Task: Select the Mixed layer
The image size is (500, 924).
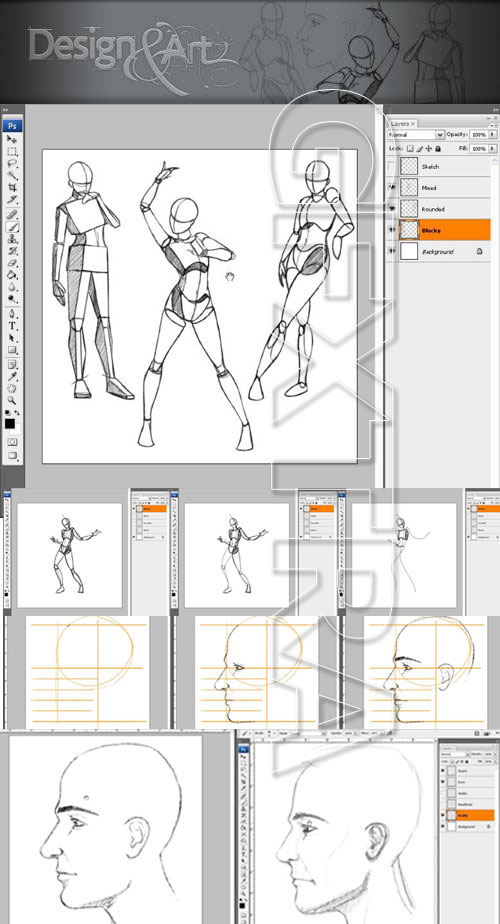Action: click(x=439, y=187)
